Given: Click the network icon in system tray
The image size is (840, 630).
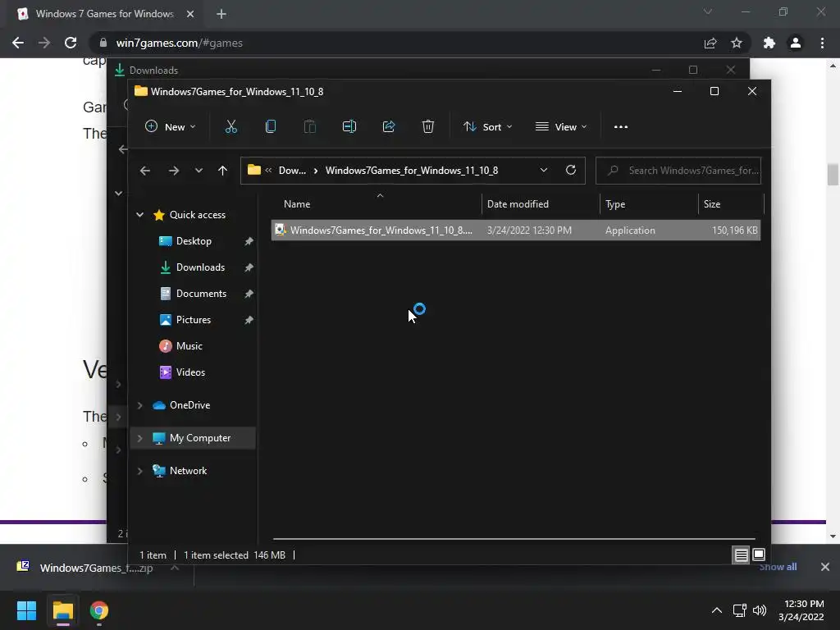Looking at the screenshot, I should 740,610.
